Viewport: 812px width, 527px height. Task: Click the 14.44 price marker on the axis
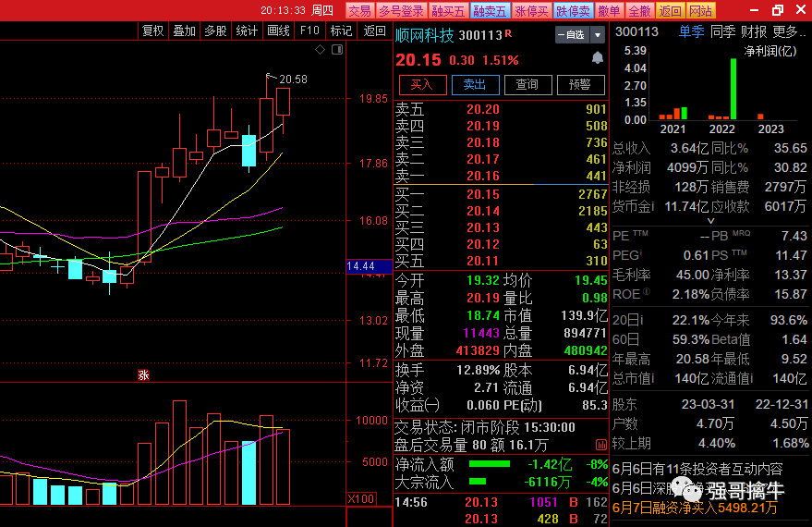click(x=370, y=266)
